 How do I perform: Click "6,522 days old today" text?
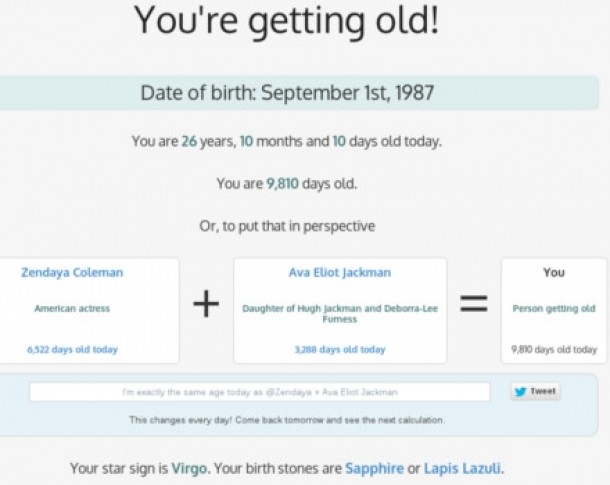tap(72, 350)
